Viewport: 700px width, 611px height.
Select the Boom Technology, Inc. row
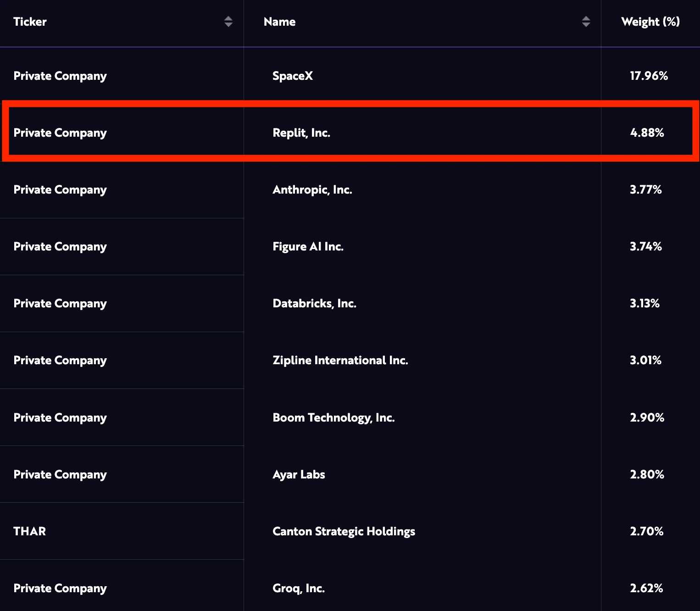pyautogui.click(x=333, y=417)
